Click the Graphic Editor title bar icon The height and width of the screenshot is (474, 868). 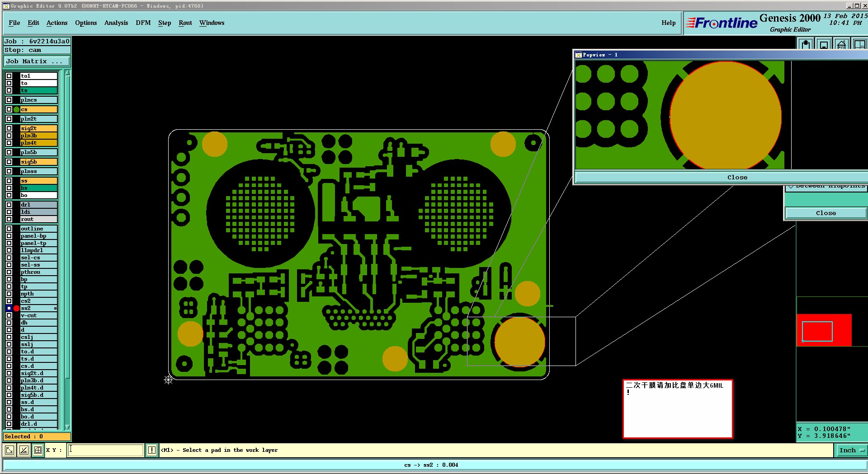point(6,6)
